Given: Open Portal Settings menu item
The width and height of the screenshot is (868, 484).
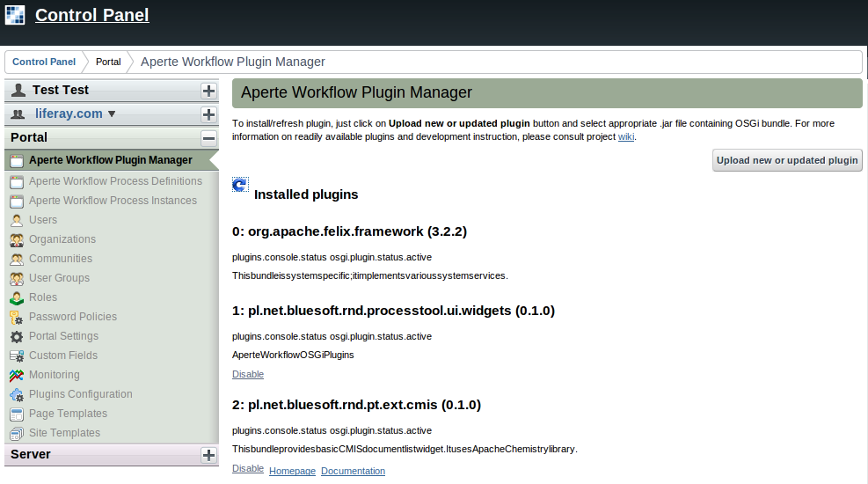Looking at the screenshot, I should tap(63, 336).
